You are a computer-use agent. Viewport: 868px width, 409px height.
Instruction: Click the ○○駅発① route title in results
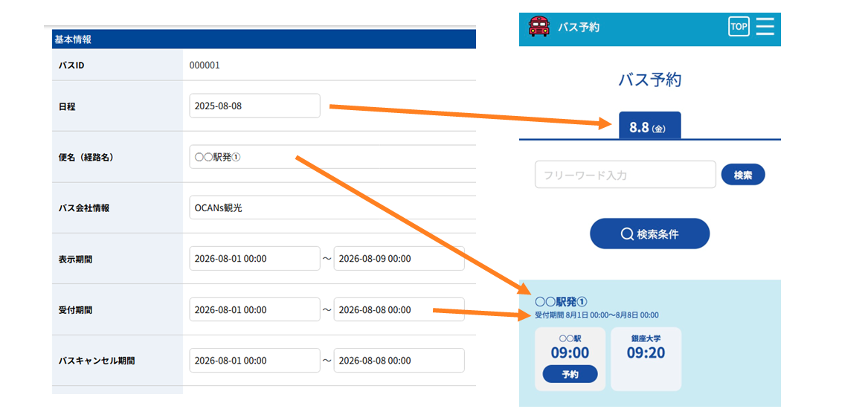(x=561, y=302)
